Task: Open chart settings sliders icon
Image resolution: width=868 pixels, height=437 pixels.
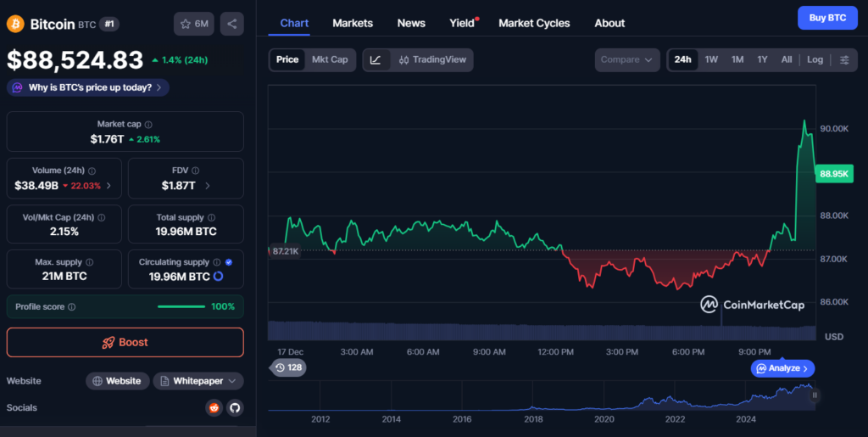Action: 843,59
